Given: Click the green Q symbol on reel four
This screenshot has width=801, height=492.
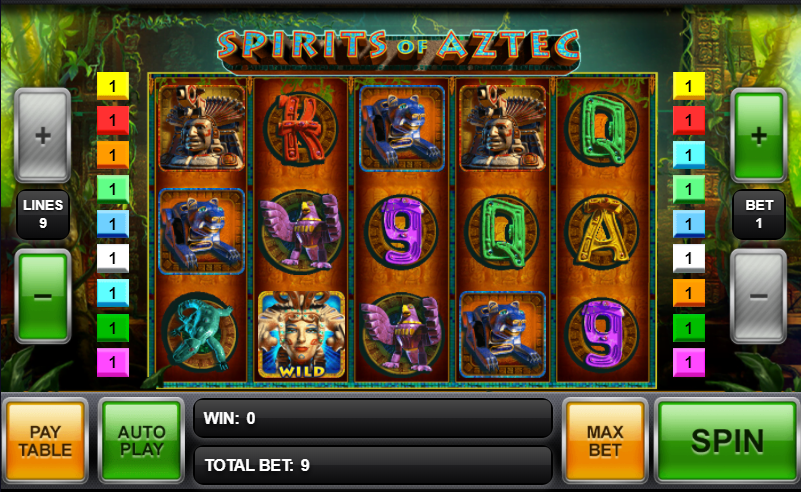Looking at the screenshot, I should click(x=503, y=232).
